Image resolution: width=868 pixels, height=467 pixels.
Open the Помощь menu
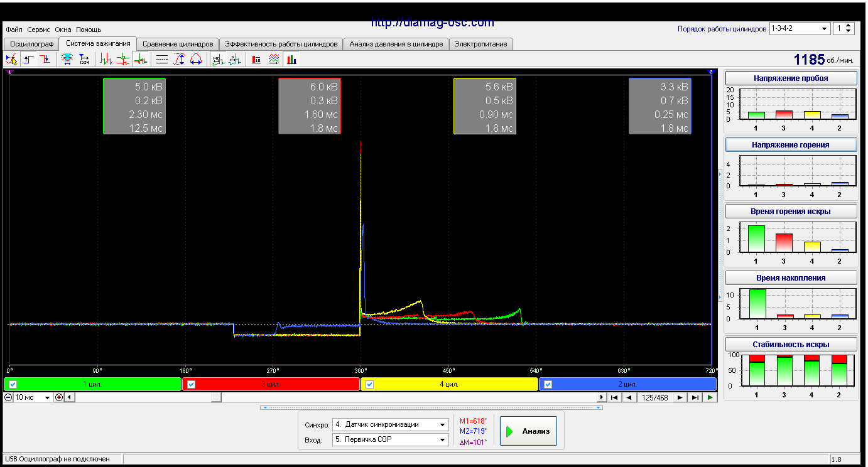pos(89,30)
